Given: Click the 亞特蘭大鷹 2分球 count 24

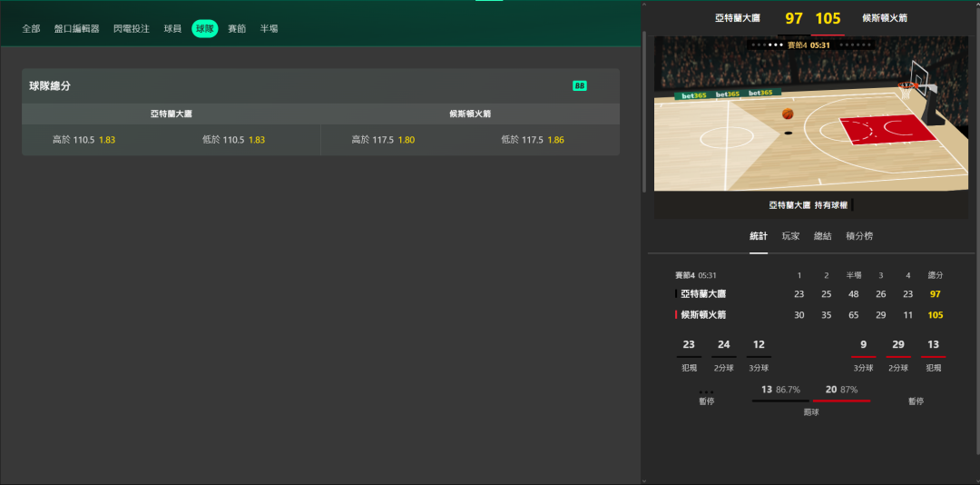Looking at the screenshot, I should click(724, 345).
